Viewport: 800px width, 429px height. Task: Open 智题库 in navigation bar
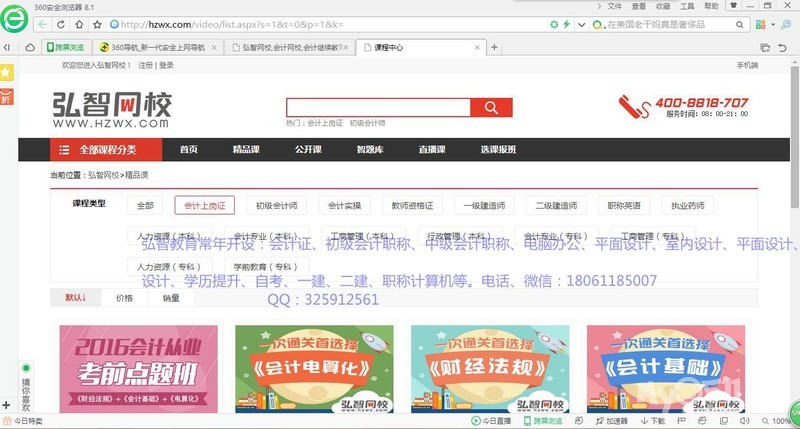370,149
